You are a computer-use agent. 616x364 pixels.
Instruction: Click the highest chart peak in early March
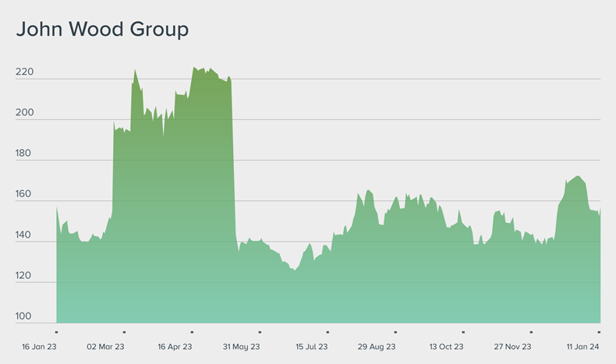(135, 70)
